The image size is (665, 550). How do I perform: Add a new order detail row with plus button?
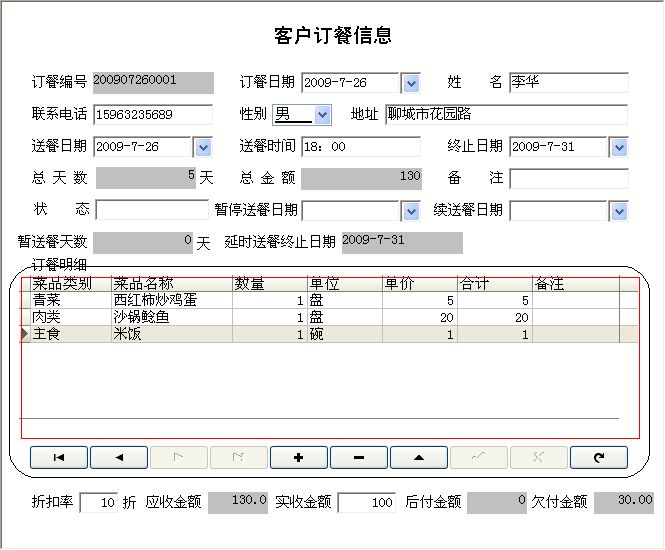click(299, 457)
